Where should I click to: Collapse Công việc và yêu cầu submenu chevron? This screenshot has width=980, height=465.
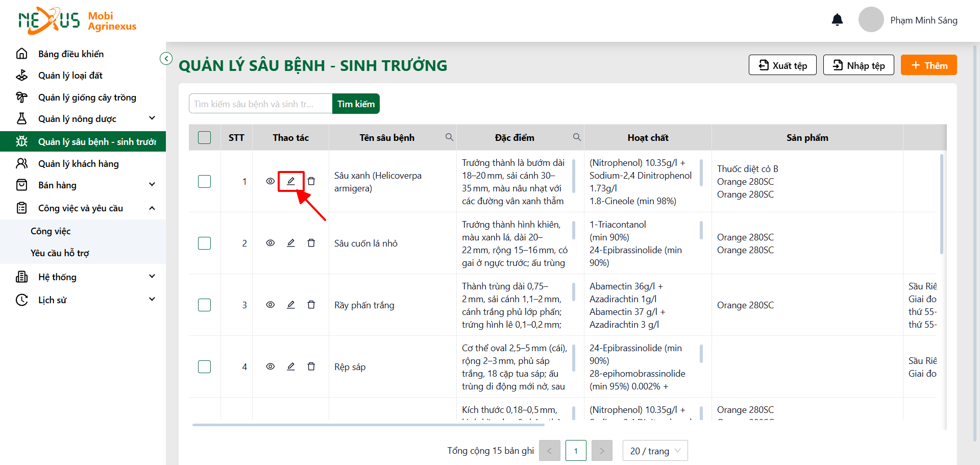(152, 208)
